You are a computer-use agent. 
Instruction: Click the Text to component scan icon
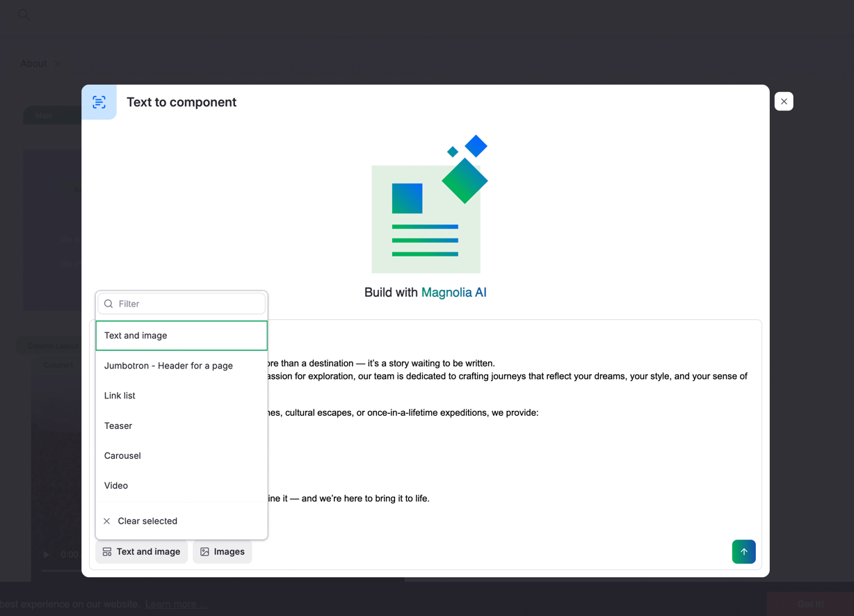click(99, 102)
